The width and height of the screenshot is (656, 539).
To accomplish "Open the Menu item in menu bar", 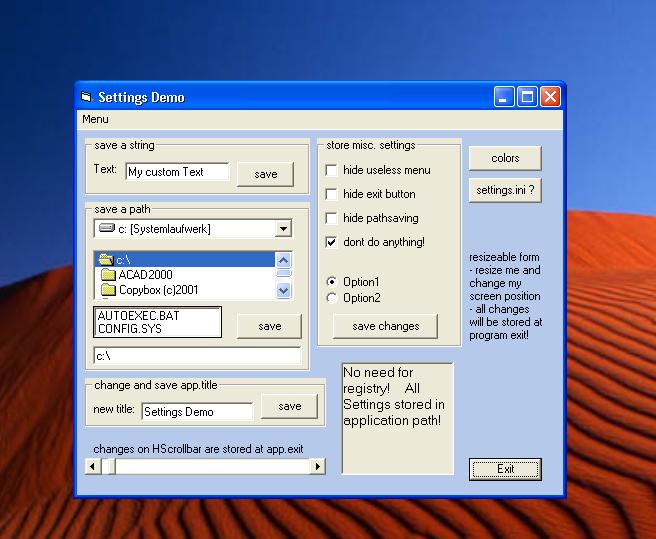I will pyautogui.click(x=96, y=119).
